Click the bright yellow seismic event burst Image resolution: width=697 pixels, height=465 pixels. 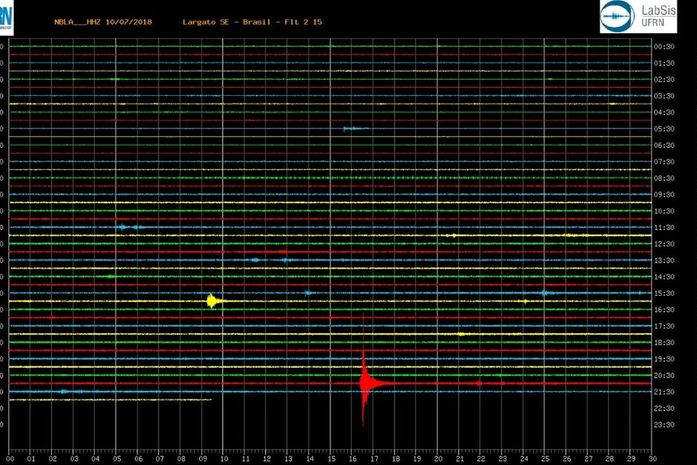click(212, 300)
